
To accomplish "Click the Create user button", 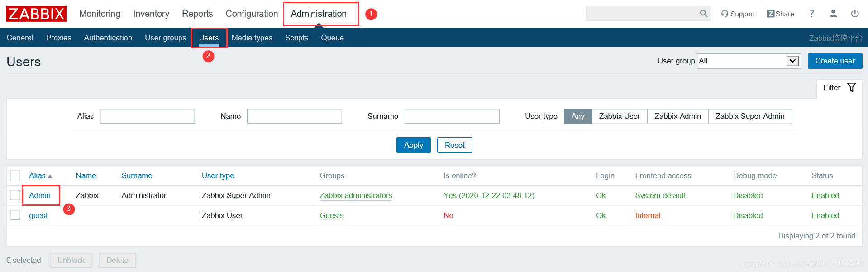I will pyautogui.click(x=835, y=61).
